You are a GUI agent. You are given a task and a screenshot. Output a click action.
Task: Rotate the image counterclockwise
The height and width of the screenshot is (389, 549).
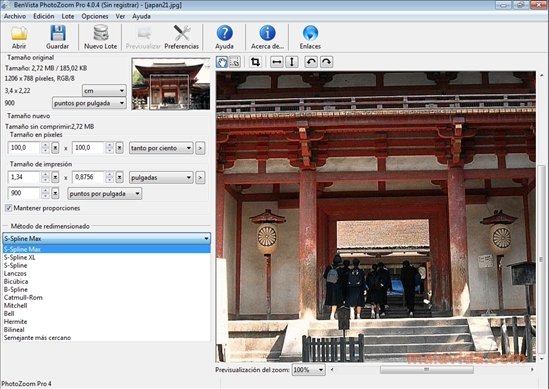click(311, 62)
